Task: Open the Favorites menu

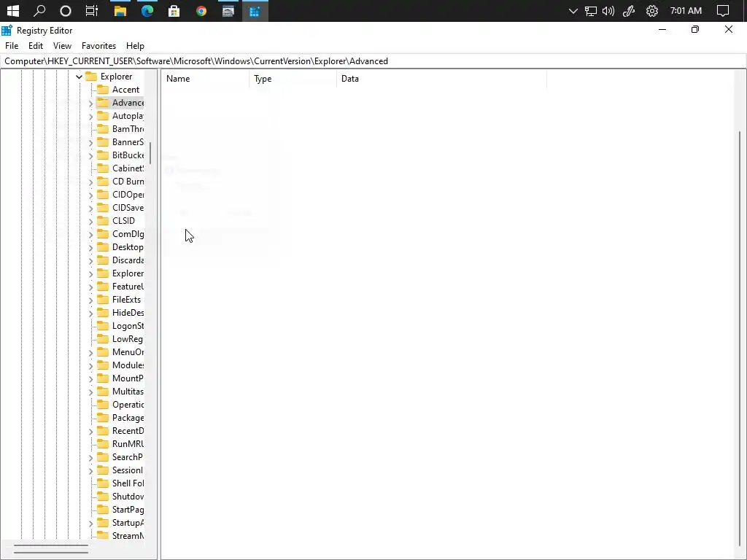Action: (98, 46)
